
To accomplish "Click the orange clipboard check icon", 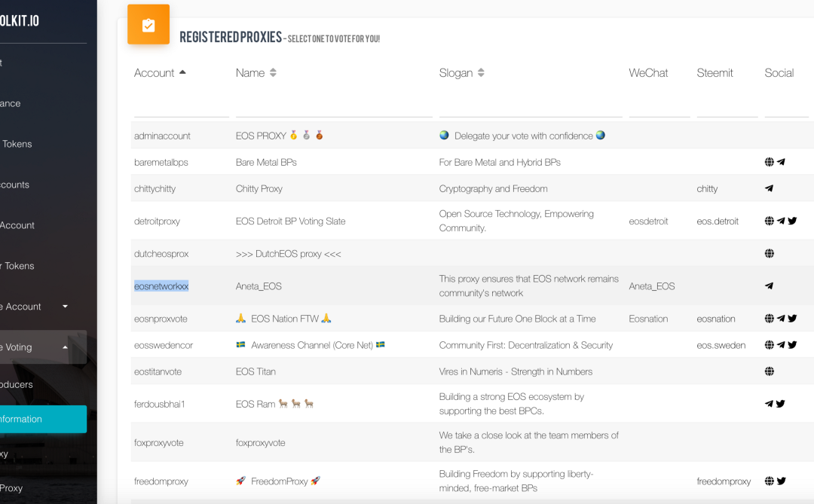I will pyautogui.click(x=148, y=25).
